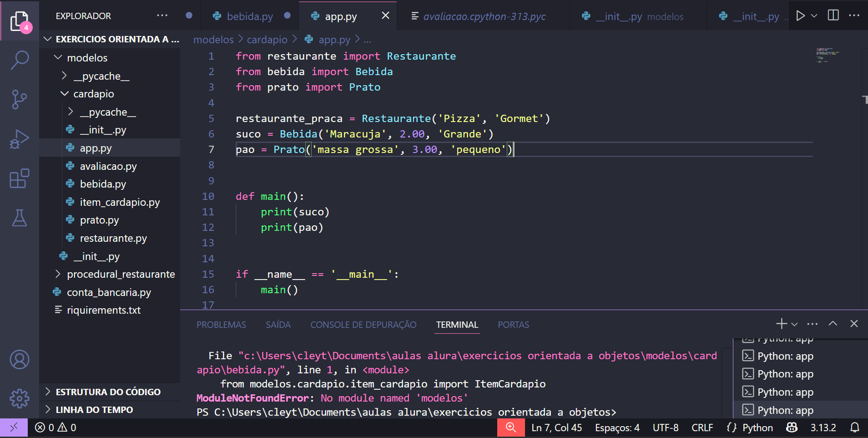Open Explorer views and more actions
The height and width of the screenshot is (438, 868).
(162, 15)
